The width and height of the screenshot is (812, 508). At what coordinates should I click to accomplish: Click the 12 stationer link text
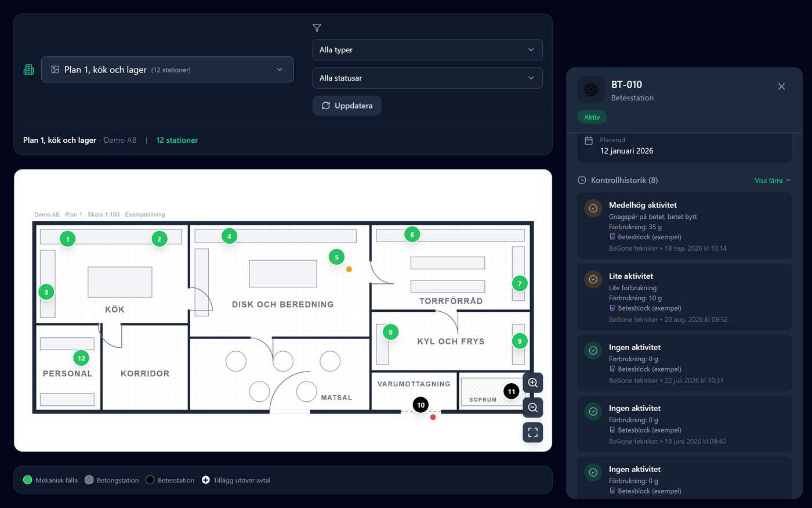click(x=177, y=140)
